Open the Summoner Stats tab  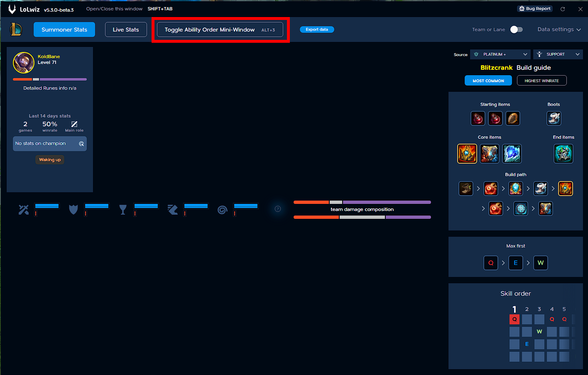(64, 29)
